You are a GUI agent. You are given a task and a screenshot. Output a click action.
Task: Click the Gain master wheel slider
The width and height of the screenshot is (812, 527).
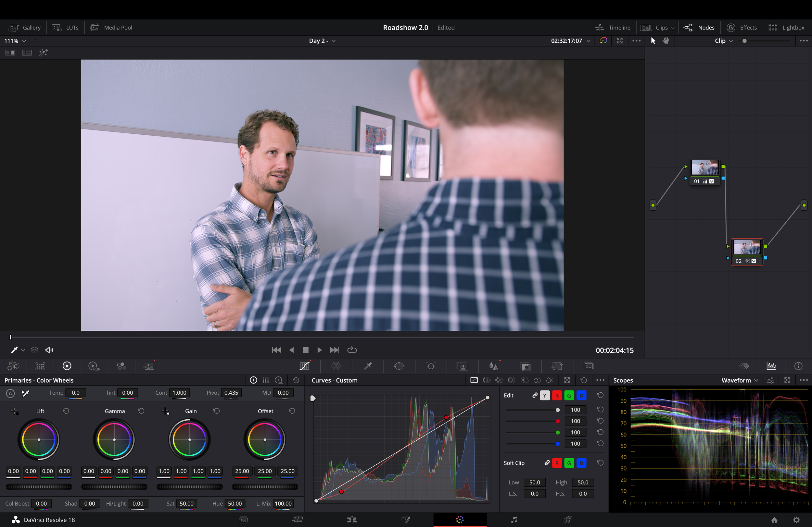[189, 487]
